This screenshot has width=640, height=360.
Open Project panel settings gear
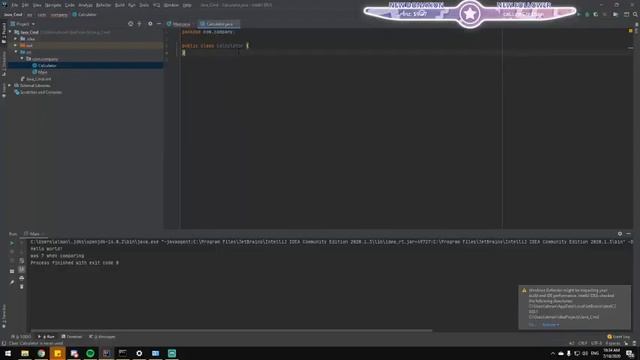tap(150, 24)
